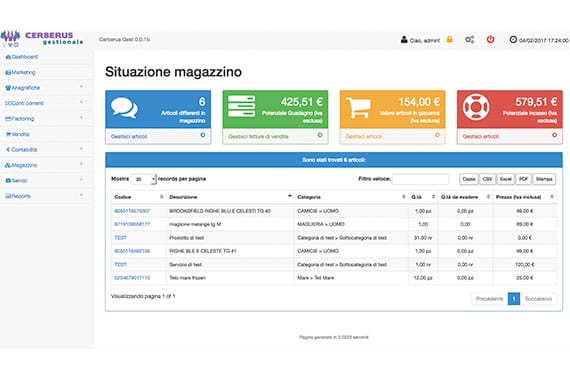Expand the Magazzino sidebar submenu arrow
570x380 pixels.
[81, 164]
